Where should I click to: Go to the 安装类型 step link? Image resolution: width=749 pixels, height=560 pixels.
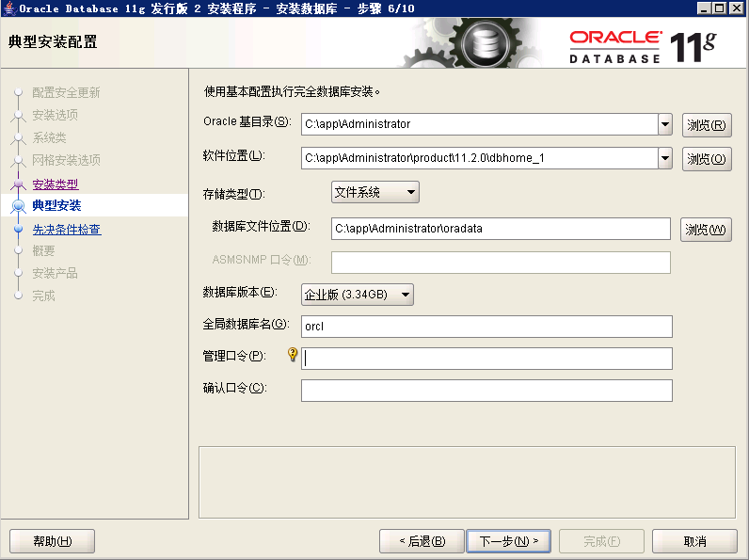click(x=55, y=184)
